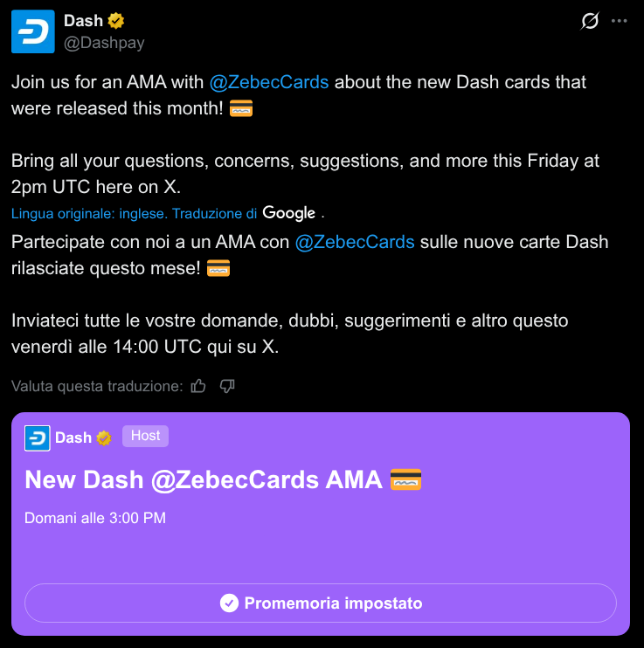Click the small Dash logo in Space card
The height and width of the screenshot is (648, 644).
click(x=37, y=438)
